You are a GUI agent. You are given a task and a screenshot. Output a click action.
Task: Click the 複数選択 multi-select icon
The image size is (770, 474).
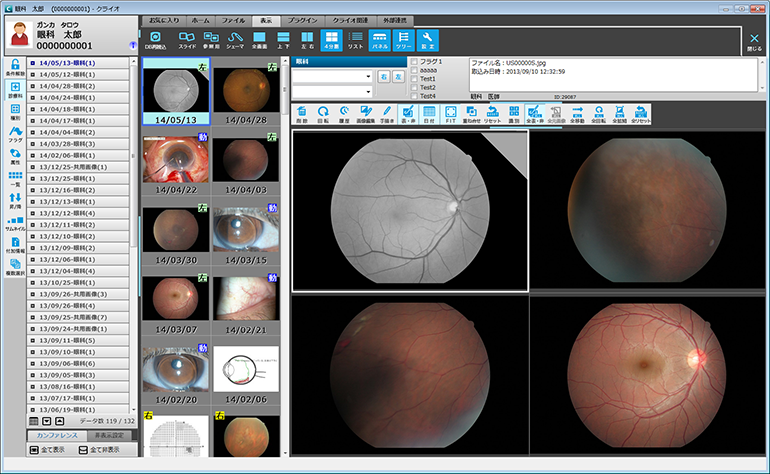point(15,268)
